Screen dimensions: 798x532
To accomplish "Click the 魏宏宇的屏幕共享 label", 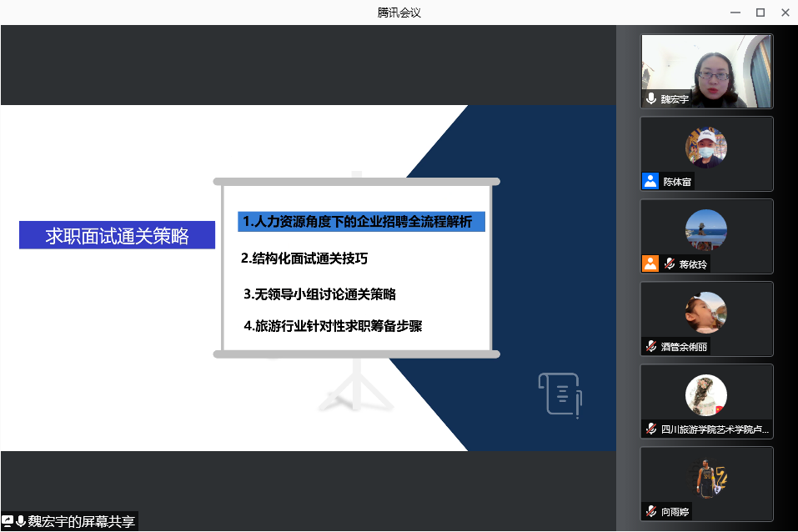I will [x=82, y=521].
